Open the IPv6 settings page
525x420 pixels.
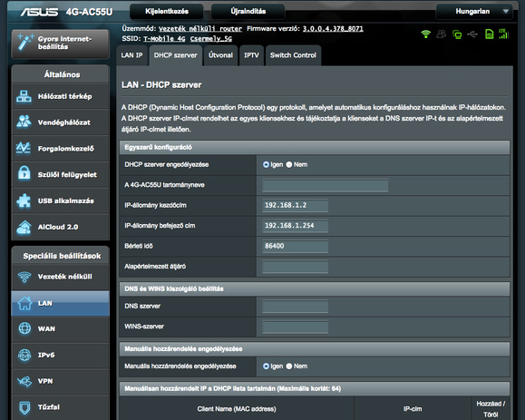60,356
